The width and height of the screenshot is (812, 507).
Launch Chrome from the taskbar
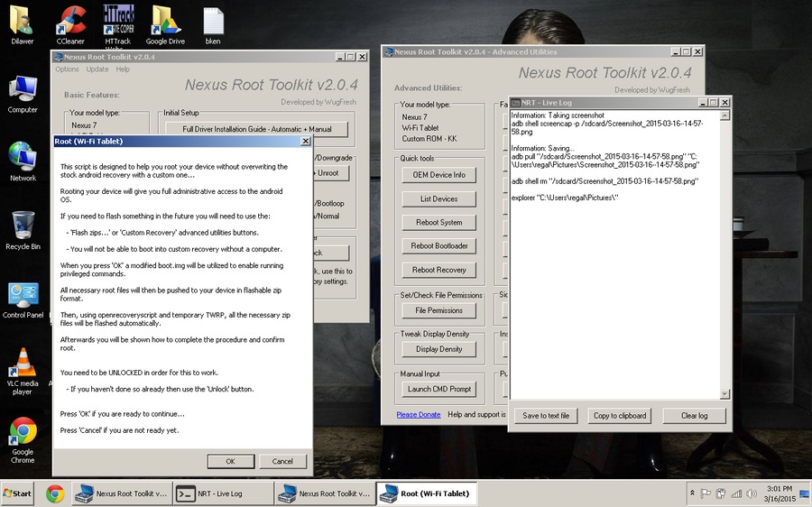click(55, 493)
